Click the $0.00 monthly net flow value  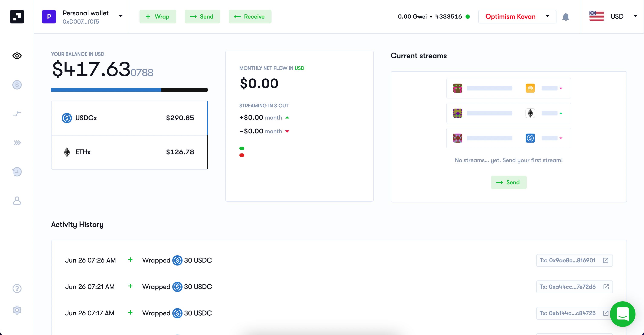point(259,83)
